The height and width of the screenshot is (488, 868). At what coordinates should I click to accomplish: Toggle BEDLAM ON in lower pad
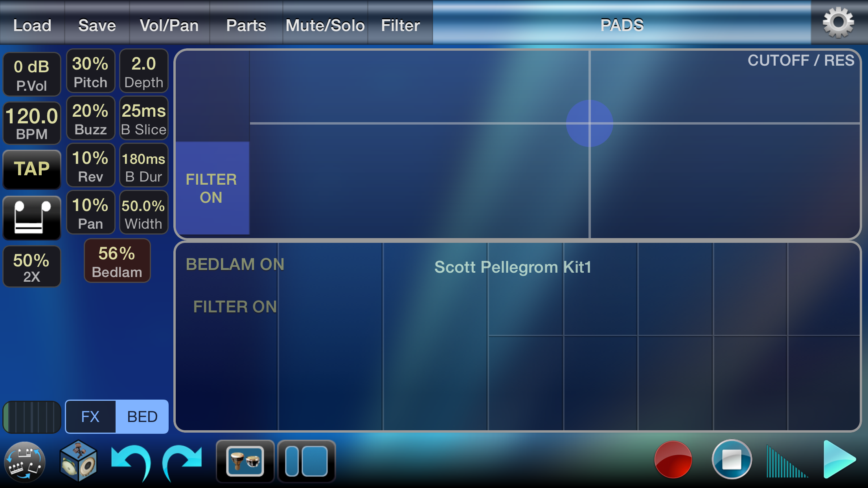click(x=235, y=264)
